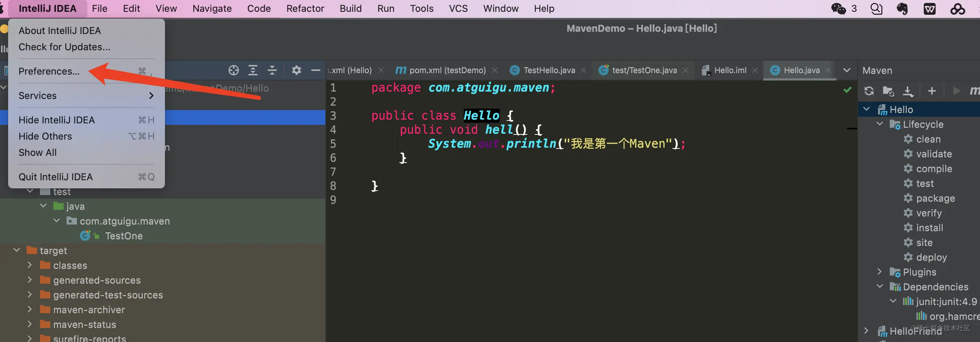Screen dimensions: 980x342
Task: Open the Build menu
Action: pyautogui.click(x=350, y=8)
